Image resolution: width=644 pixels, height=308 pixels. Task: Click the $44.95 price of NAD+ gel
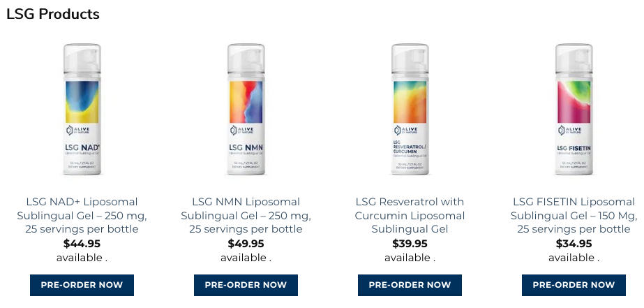coord(82,244)
